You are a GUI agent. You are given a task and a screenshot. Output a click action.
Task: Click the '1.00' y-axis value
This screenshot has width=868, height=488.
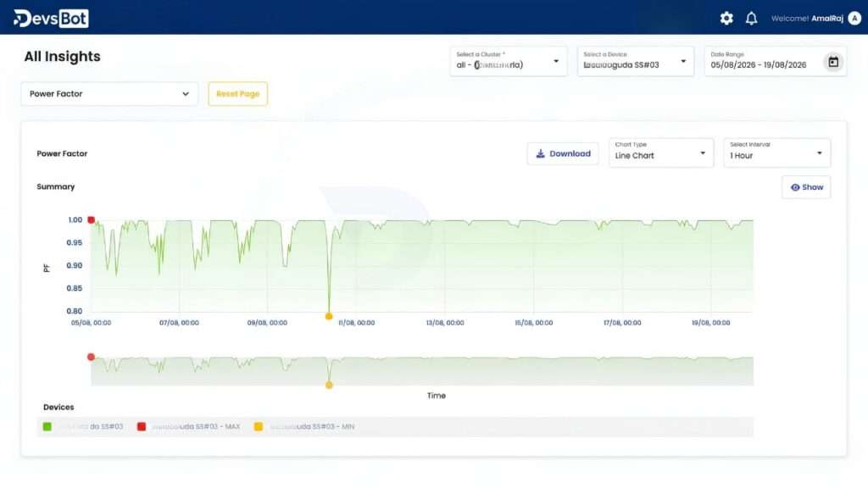[75, 220]
